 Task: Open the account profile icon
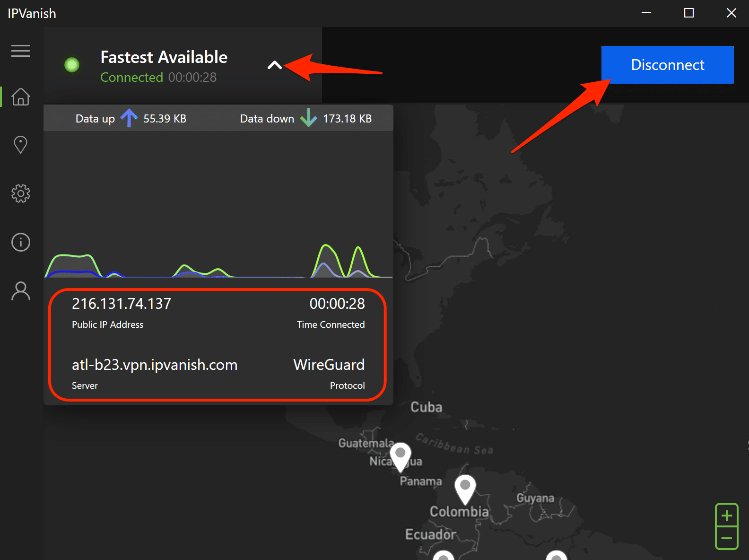pos(21,291)
